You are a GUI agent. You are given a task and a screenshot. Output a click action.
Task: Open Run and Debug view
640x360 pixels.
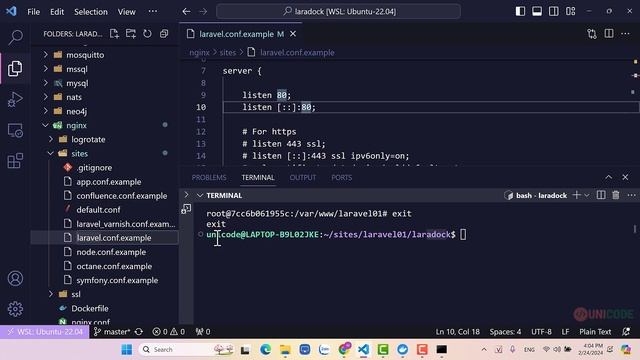[15, 99]
